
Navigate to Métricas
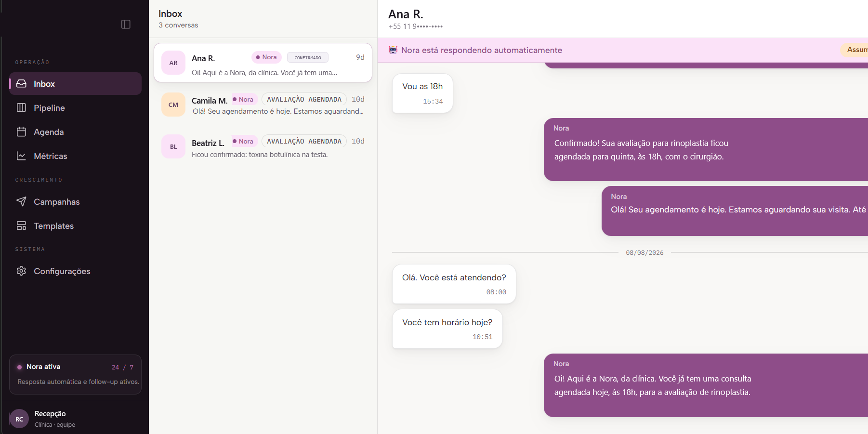click(x=75, y=156)
